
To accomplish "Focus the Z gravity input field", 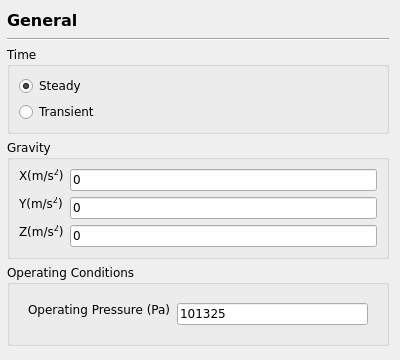I will pos(223,236).
